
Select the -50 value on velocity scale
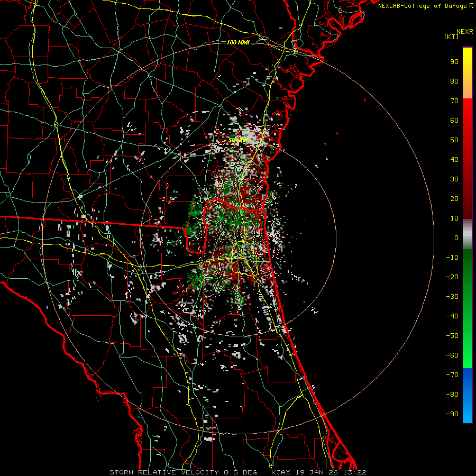pyautogui.click(x=452, y=336)
